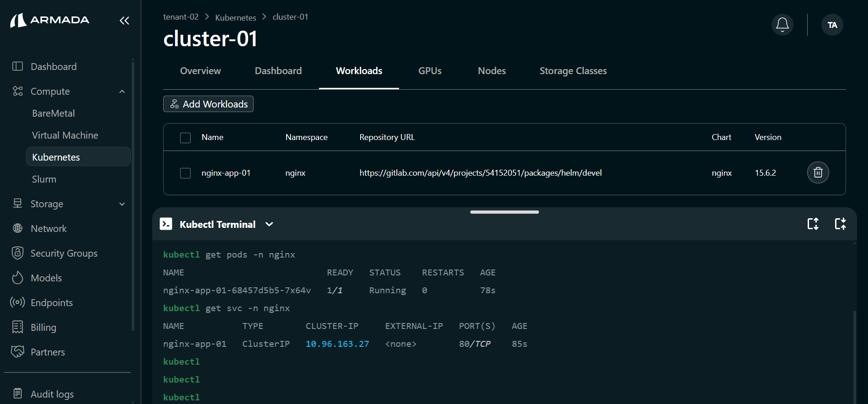Click the Add Workloads button
Viewport: 868px width, 404px height.
pos(208,104)
